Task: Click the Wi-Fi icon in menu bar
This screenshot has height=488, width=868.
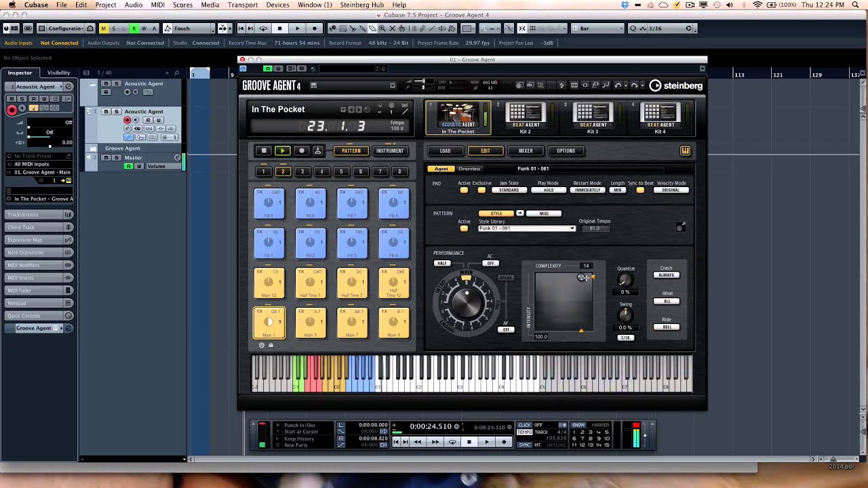Action: tap(757, 5)
